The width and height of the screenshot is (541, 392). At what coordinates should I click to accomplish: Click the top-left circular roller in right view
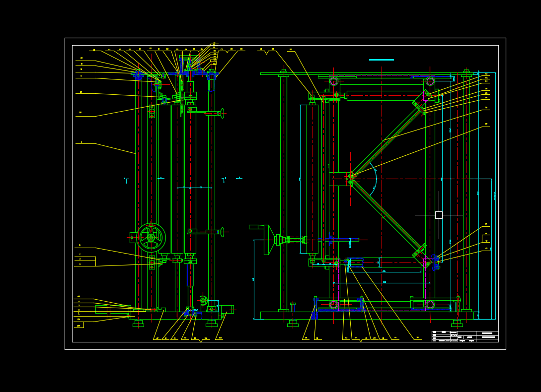click(x=334, y=81)
